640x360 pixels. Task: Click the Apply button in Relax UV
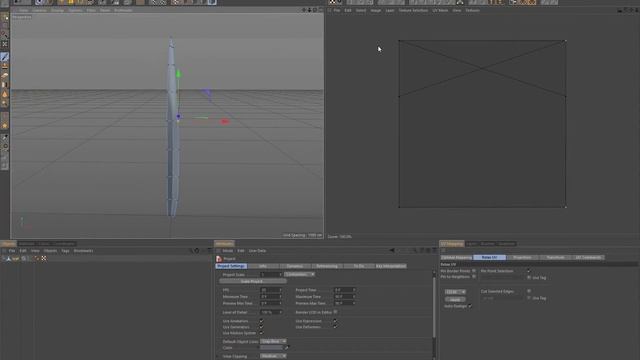point(455,299)
